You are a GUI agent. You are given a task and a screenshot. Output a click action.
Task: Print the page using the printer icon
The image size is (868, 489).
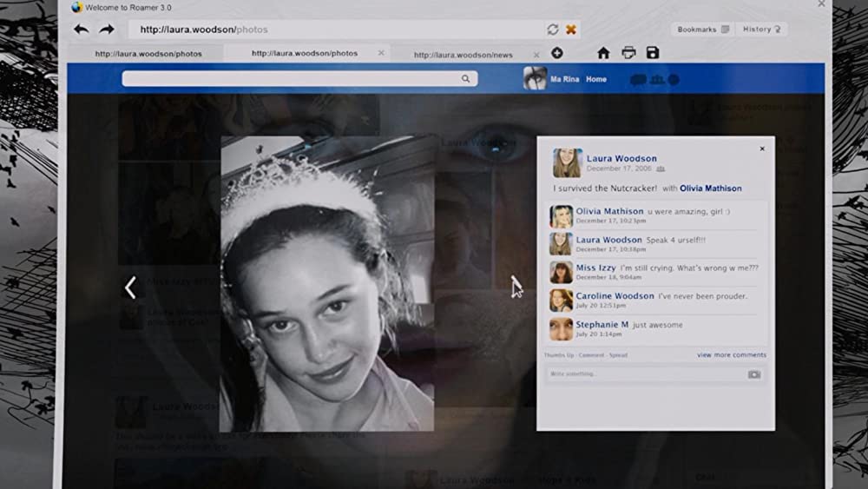coord(628,53)
